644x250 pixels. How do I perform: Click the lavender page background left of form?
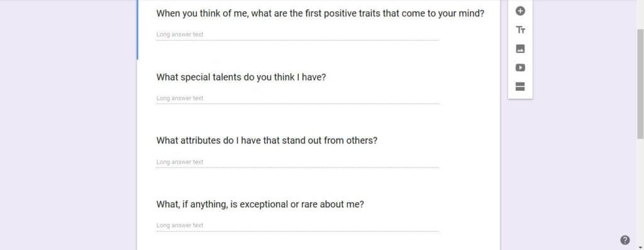[68, 123]
